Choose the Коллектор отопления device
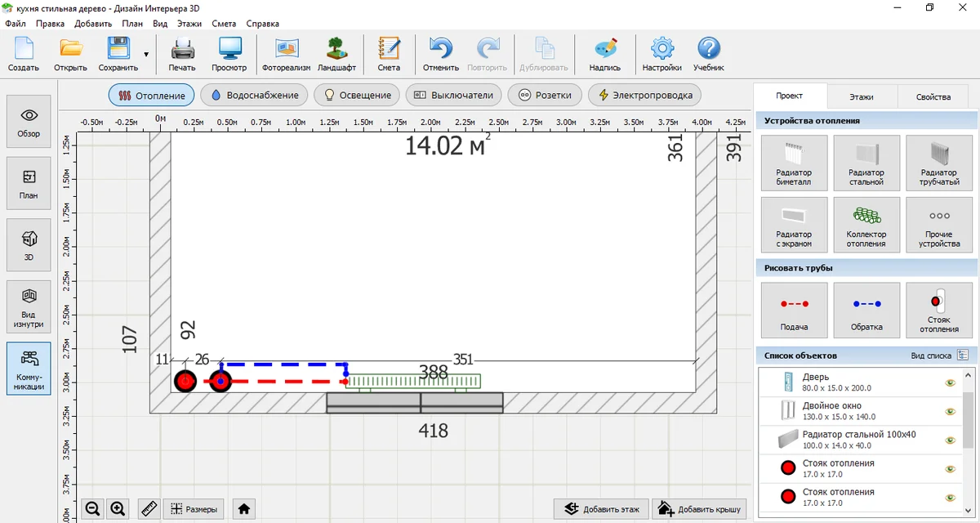The image size is (980, 523). (866, 225)
